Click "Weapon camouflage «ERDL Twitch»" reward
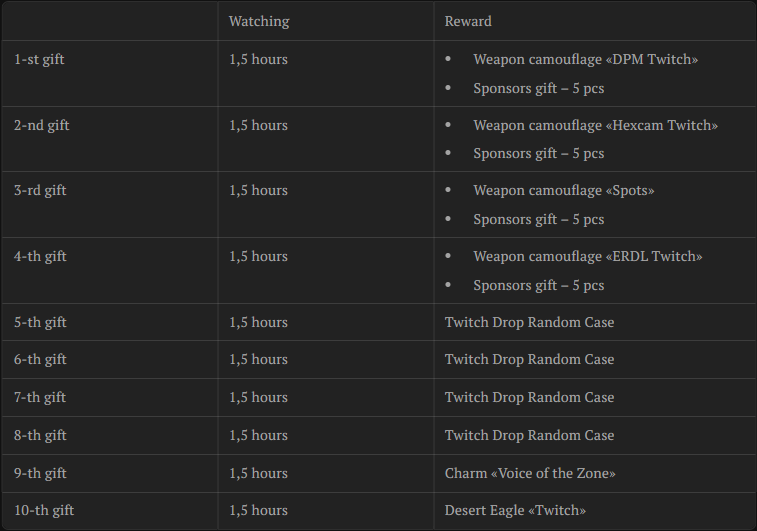The width and height of the screenshot is (757, 531). click(x=588, y=256)
